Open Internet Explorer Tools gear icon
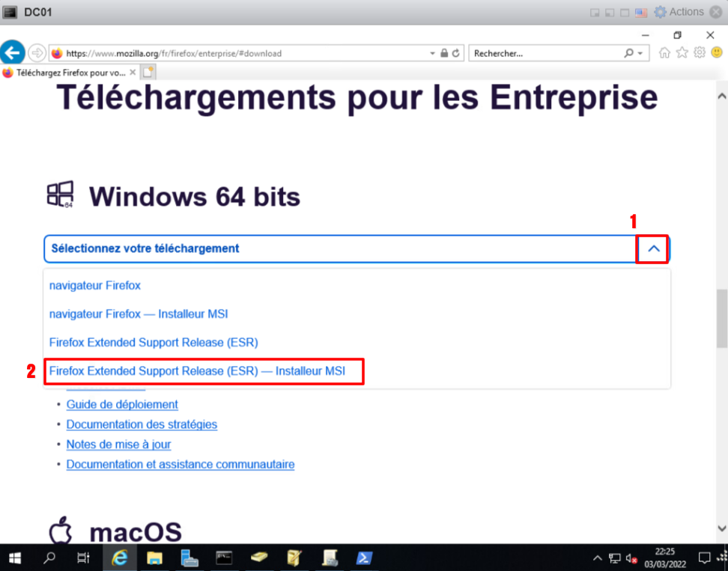 coord(699,53)
